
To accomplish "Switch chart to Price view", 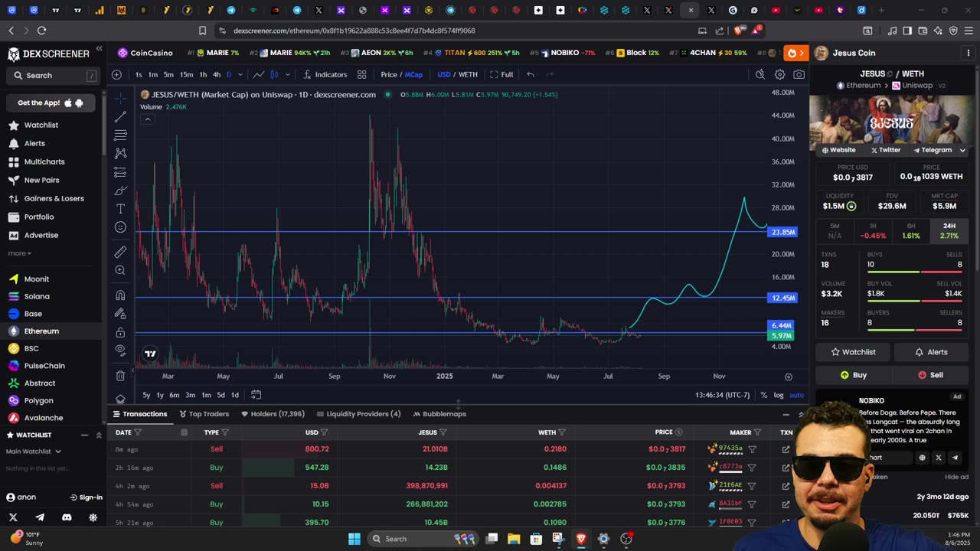I will pyautogui.click(x=389, y=74).
